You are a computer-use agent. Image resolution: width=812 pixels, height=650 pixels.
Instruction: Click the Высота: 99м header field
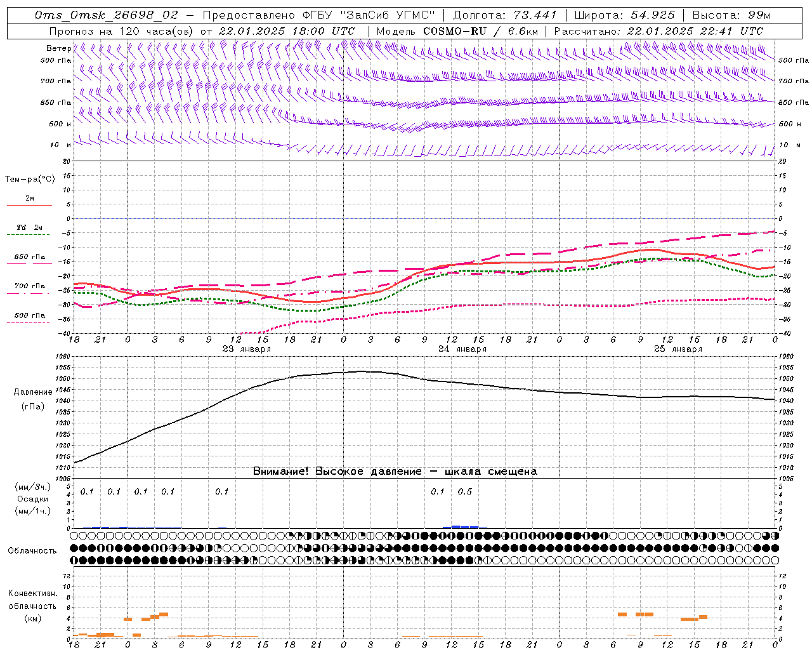pyautogui.click(x=731, y=15)
